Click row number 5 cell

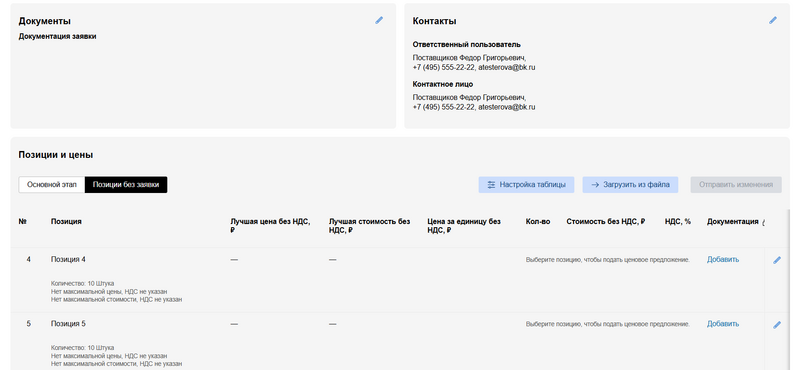[x=29, y=324]
